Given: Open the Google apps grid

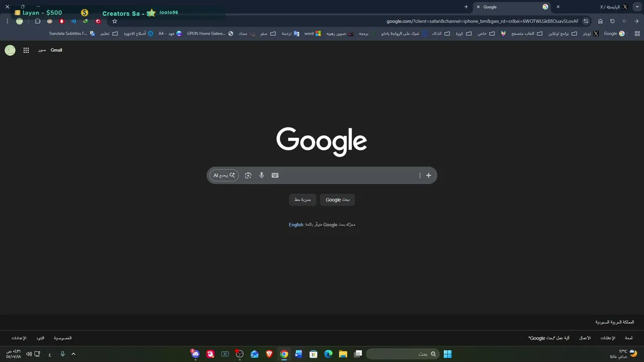Looking at the screenshot, I should coord(26,50).
